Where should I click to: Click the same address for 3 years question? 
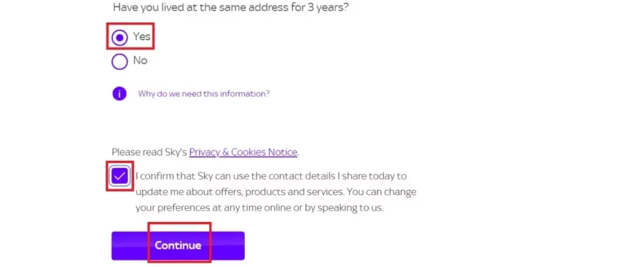point(231,7)
